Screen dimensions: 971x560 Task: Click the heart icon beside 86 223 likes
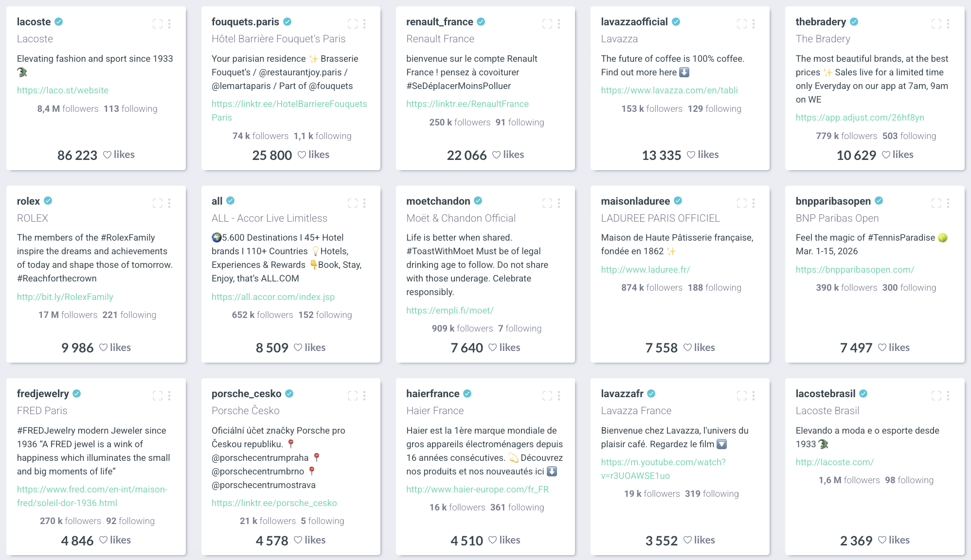tap(108, 155)
